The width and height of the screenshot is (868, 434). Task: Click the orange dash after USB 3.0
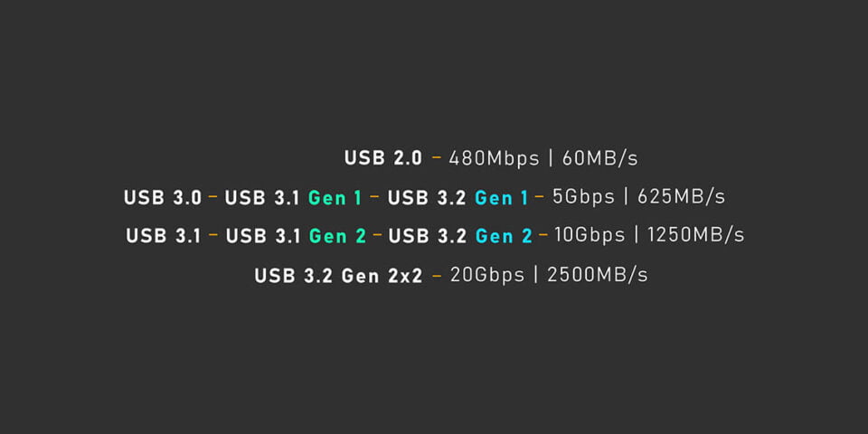[212, 196]
